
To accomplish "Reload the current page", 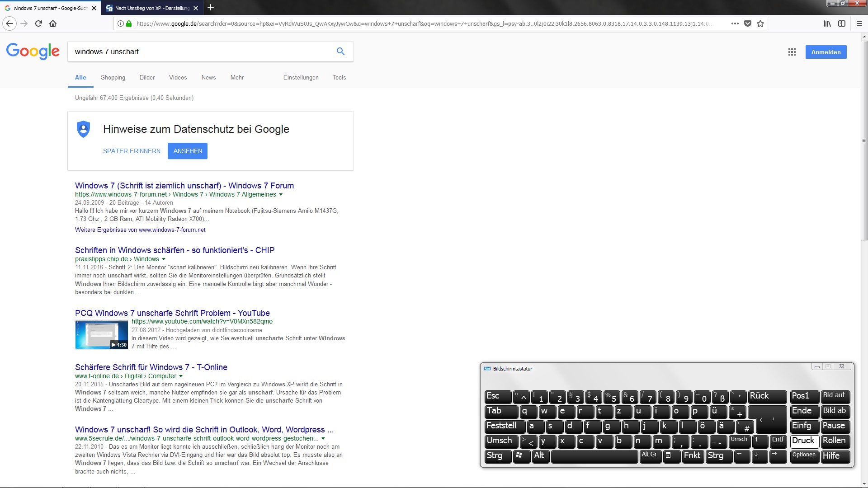I will coord(38,23).
